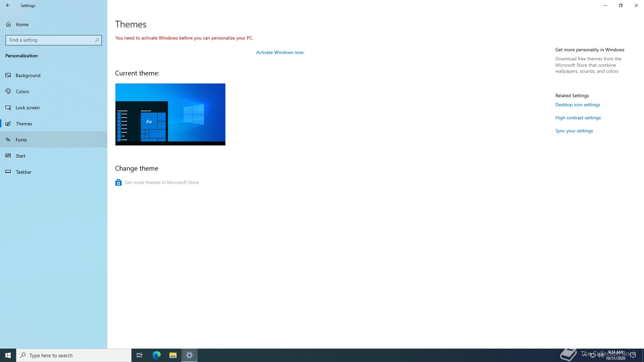Screen dimensions: 644x362
Task: Close the Settings window
Action: 636,5
